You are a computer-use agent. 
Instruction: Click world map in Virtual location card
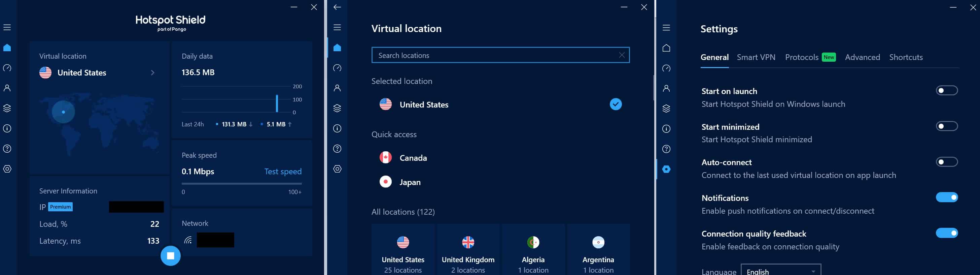click(x=100, y=124)
